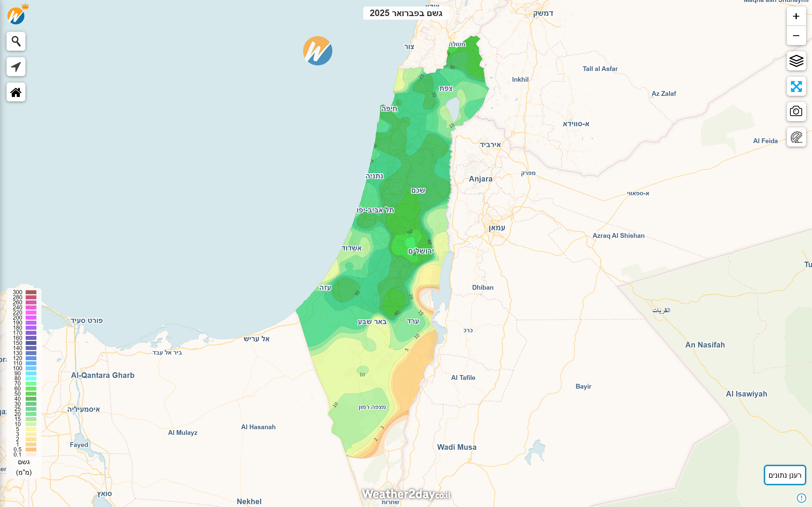Click the map title גשם בפברואר 2025
This screenshot has height=507, width=812.
[x=406, y=13]
